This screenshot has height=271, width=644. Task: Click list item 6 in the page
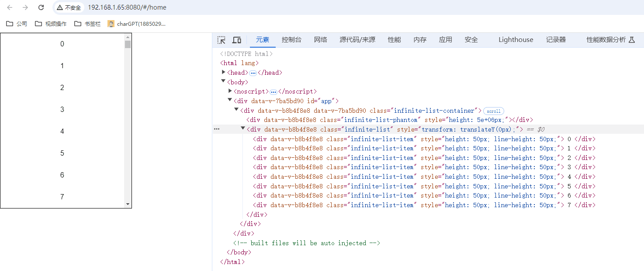pyautogui.click(x=62, y=175)
